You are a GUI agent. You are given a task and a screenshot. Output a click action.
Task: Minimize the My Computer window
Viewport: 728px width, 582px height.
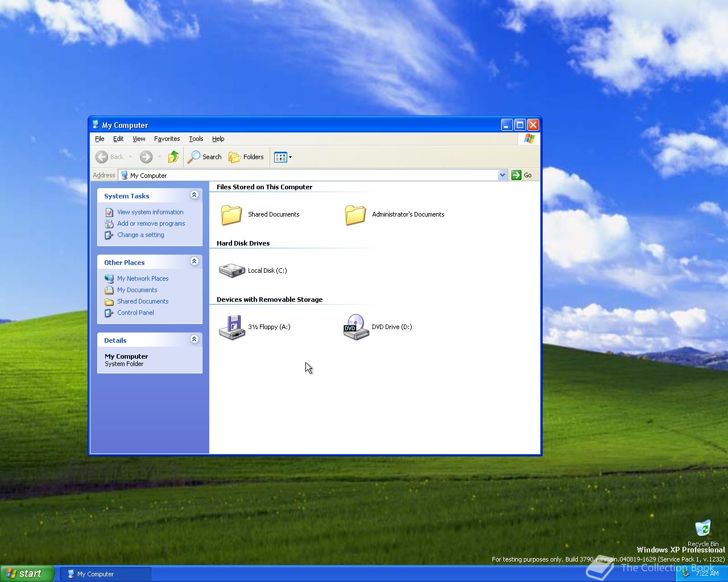click(x=507, y=124)
